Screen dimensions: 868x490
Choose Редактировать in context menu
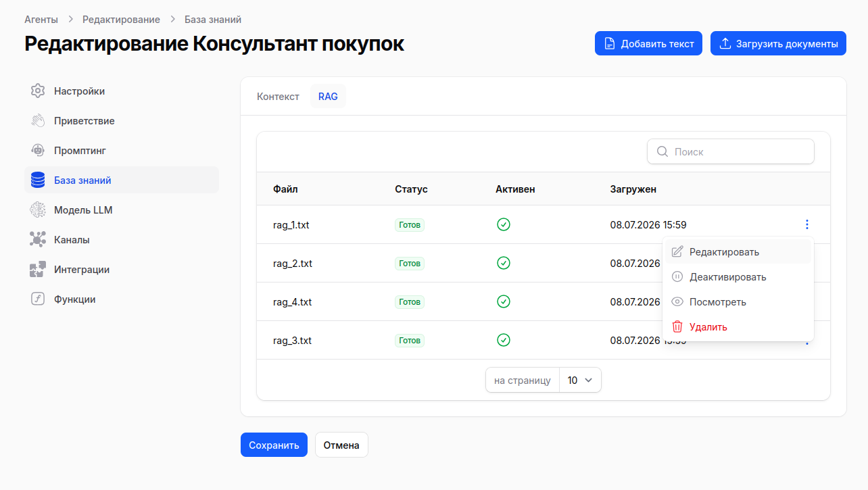click(x=738, y=252)
